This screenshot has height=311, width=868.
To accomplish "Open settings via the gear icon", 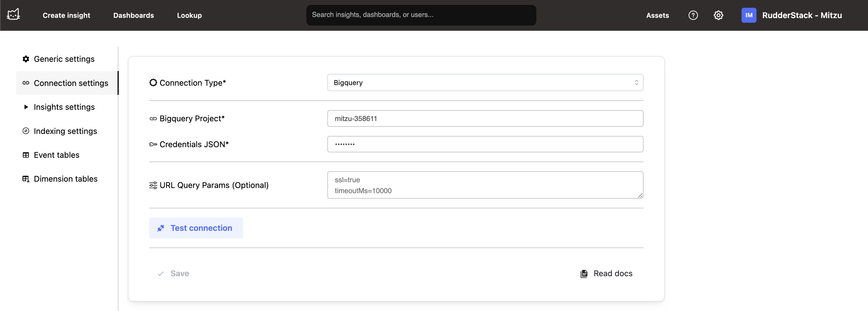I will 718,15.
